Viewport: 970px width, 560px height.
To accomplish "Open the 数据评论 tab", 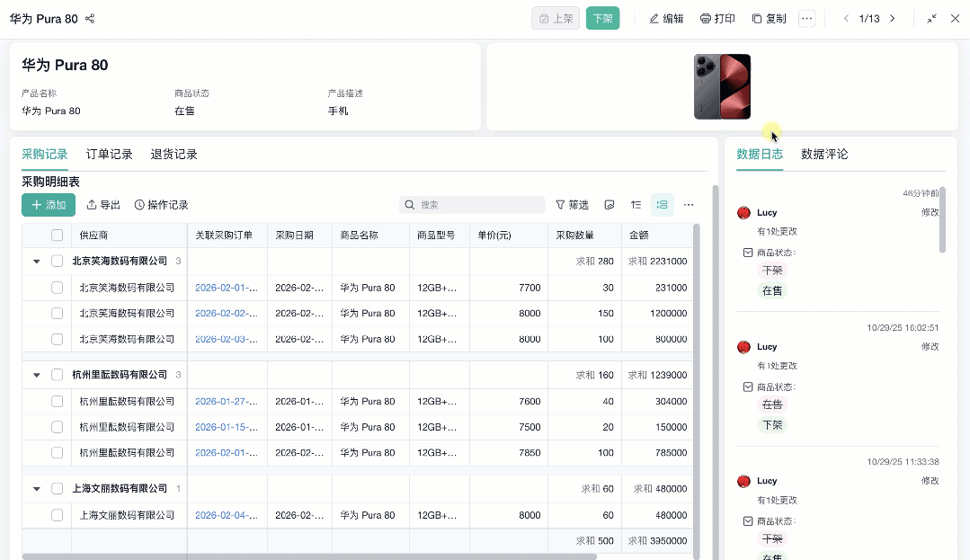I will (824, 154).
